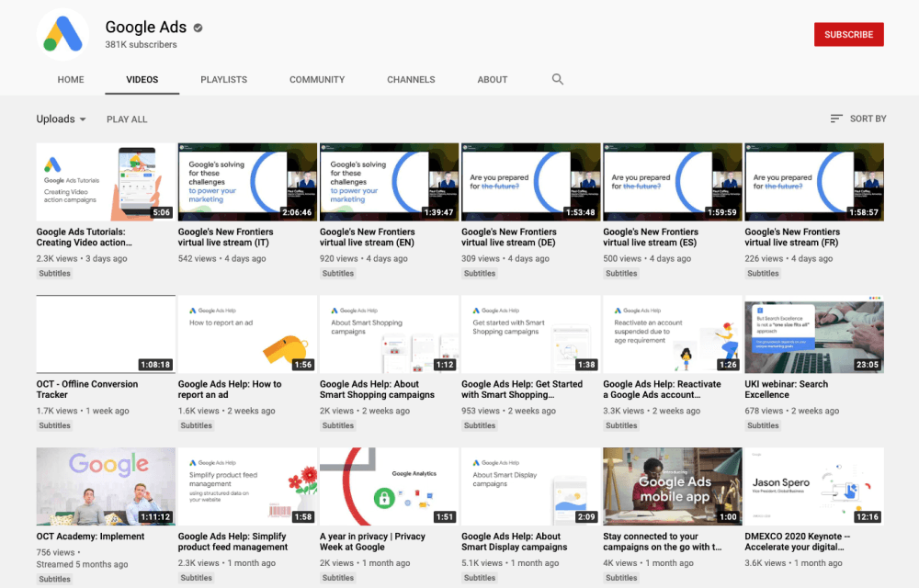The height and width of the screenshot is (588, 919).
Task: Open the Reactivate an account thumbnail
Action: pos(673,334)
